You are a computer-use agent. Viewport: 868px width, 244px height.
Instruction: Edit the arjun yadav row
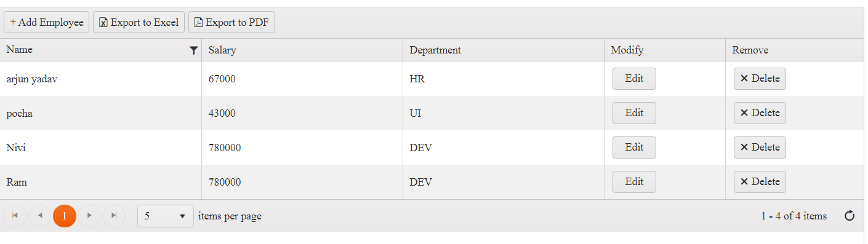(x=634, y=79)
